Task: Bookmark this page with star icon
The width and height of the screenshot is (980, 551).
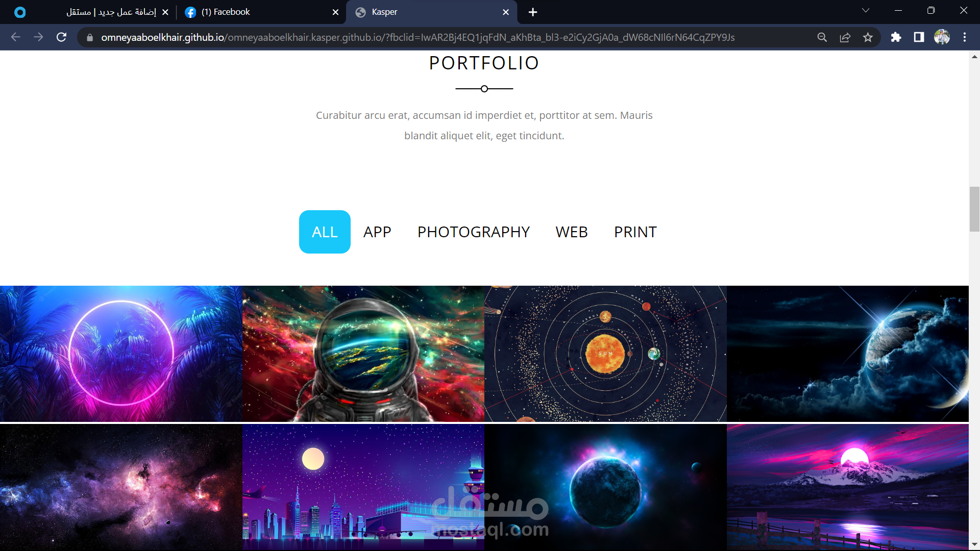Action: point(868,37)
